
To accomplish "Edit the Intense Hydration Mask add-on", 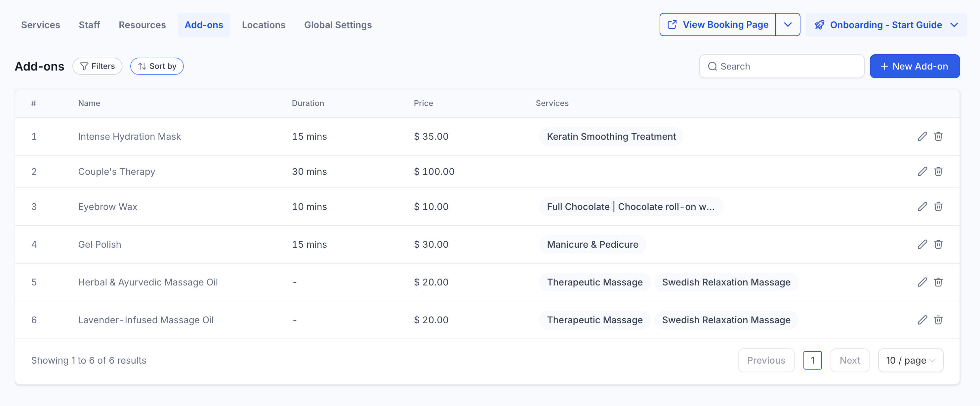I will coord(922,136).
